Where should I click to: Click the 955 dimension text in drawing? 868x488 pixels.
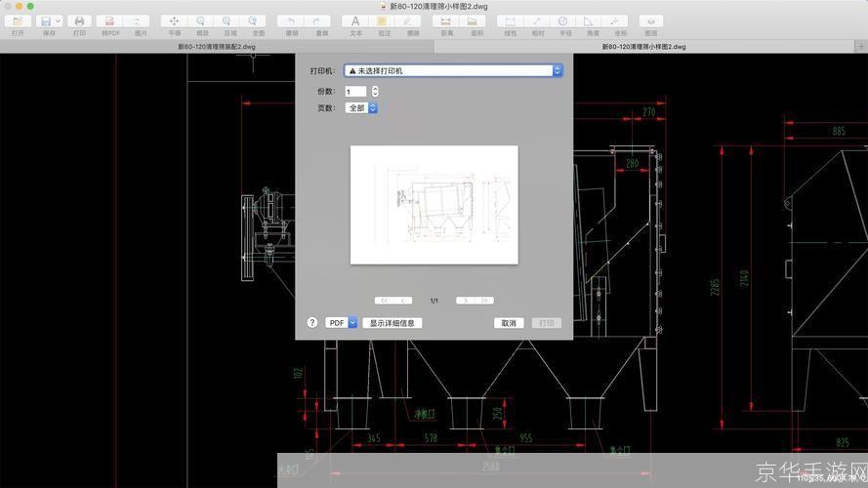coord(526,438)
